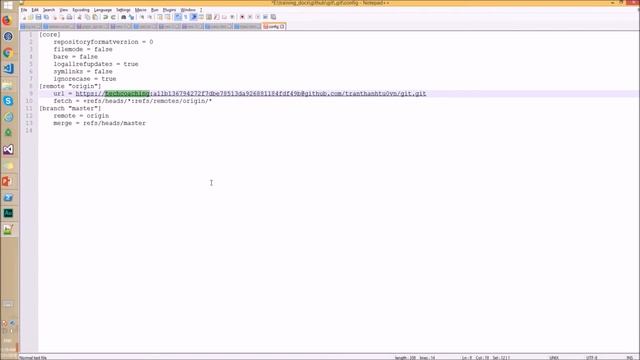Click the Save All toolbar icon
Screen dimensions: 640x360
coord(46,17)
